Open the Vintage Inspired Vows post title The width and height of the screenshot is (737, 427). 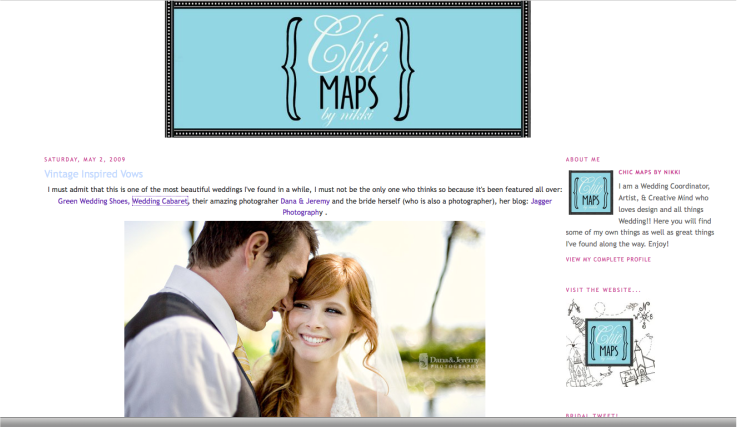click(93, 174)
